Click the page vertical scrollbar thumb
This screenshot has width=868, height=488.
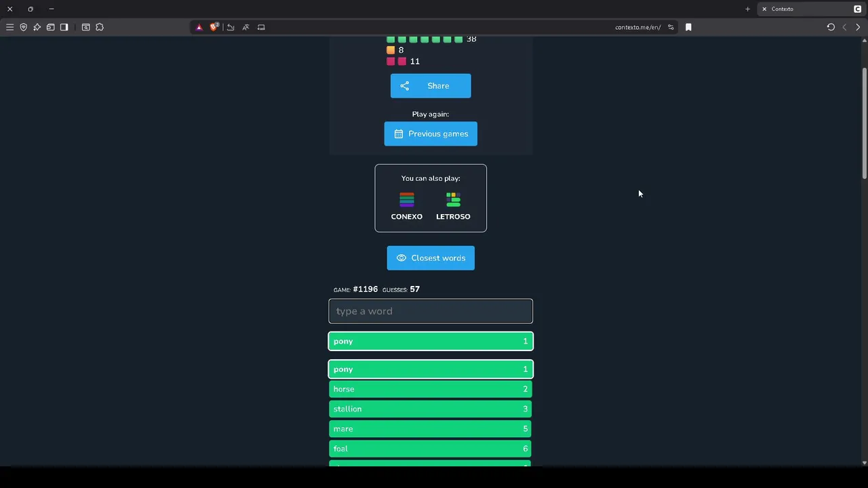pos(864,123)
